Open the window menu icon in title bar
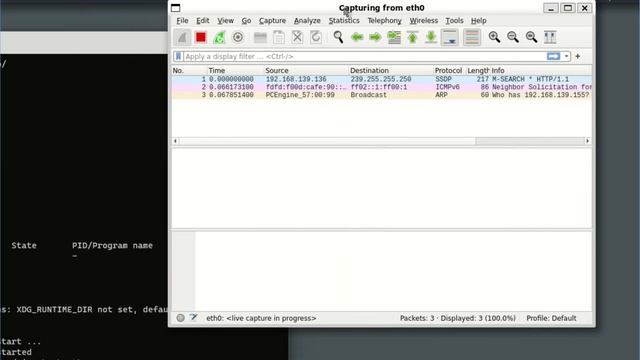640x360 pixels. point(176,8)
